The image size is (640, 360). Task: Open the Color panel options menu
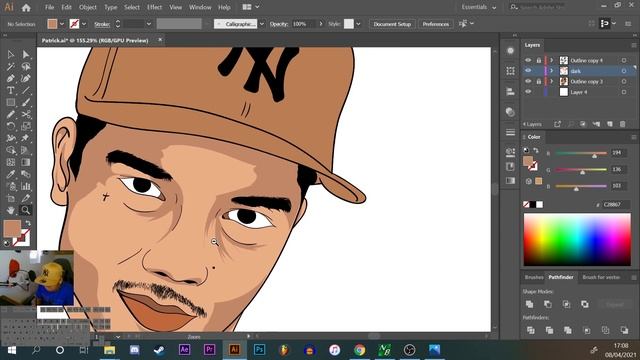(x=633, y=137)
